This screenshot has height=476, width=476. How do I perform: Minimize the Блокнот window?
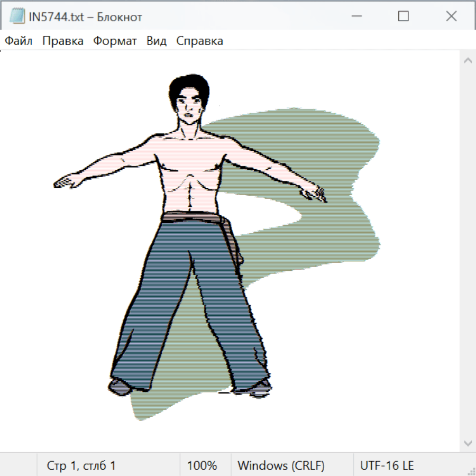coord(355,16)
